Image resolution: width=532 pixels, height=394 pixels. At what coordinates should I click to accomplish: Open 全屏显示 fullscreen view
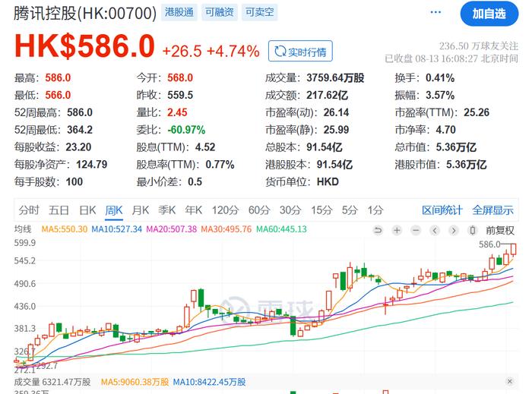click(492, 210)
